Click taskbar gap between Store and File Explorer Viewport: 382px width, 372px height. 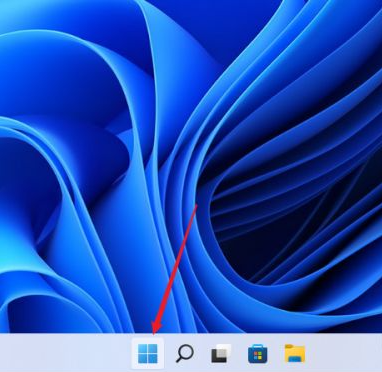pyautogui.click(x=276, y=354)
